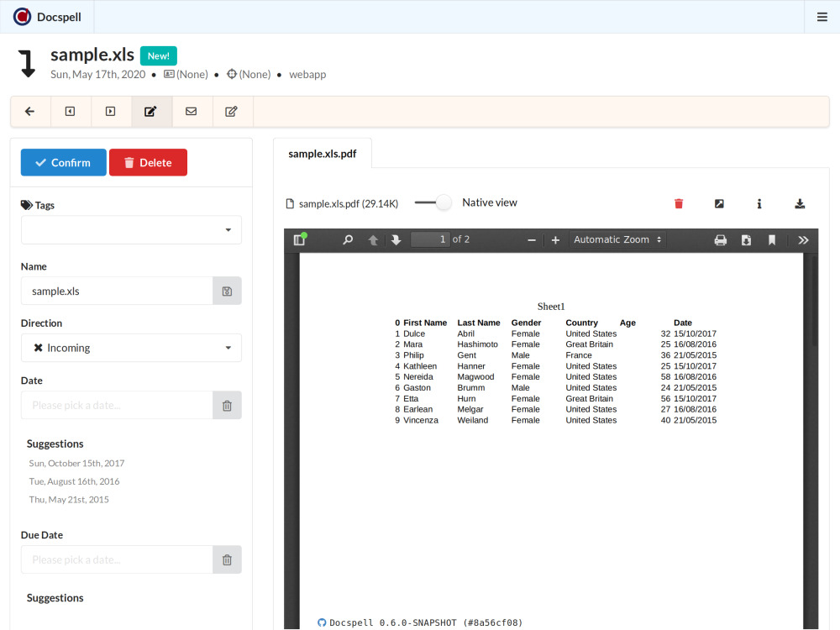Download the attachment file
This screenshot has height=630, width=840.
point(800,203)
